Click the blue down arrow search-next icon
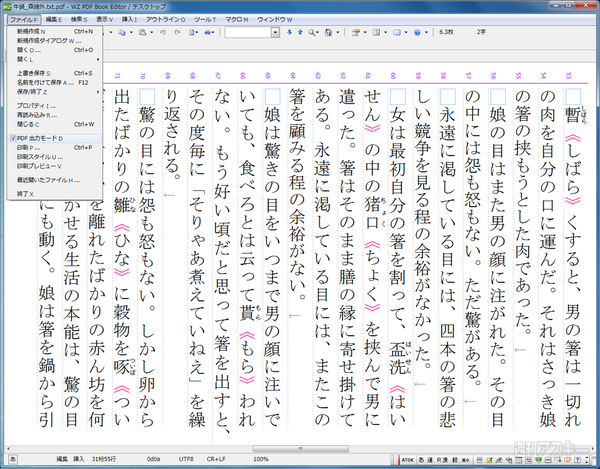Screen dimensions: 600x469 [x=289, y=33]
